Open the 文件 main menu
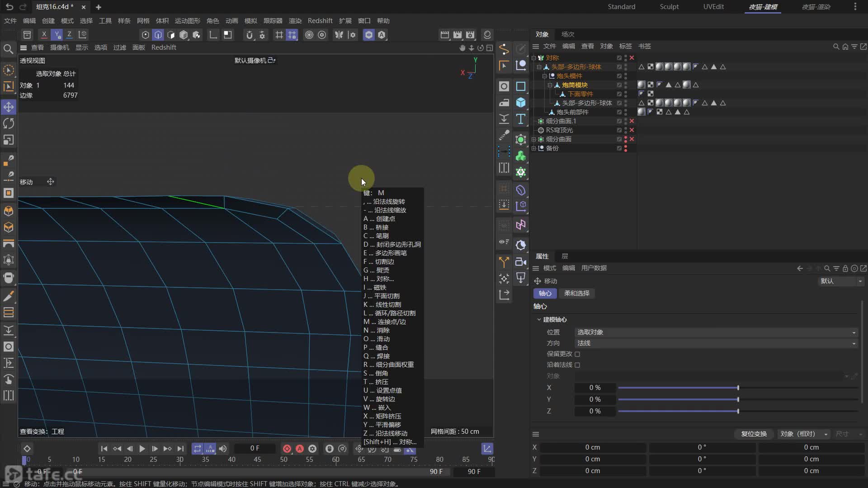The width and height of the screenshot is (868, 488). tap(10, 21)
